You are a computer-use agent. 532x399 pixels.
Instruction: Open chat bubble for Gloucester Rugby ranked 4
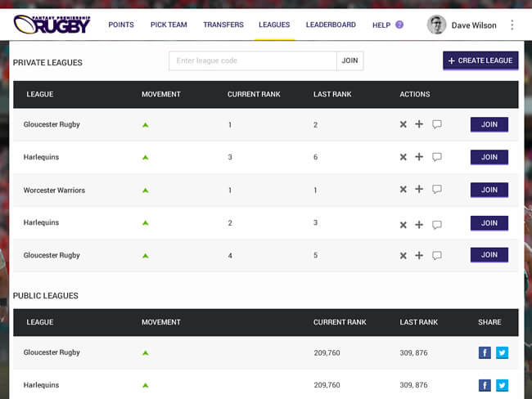pos(437,255)
